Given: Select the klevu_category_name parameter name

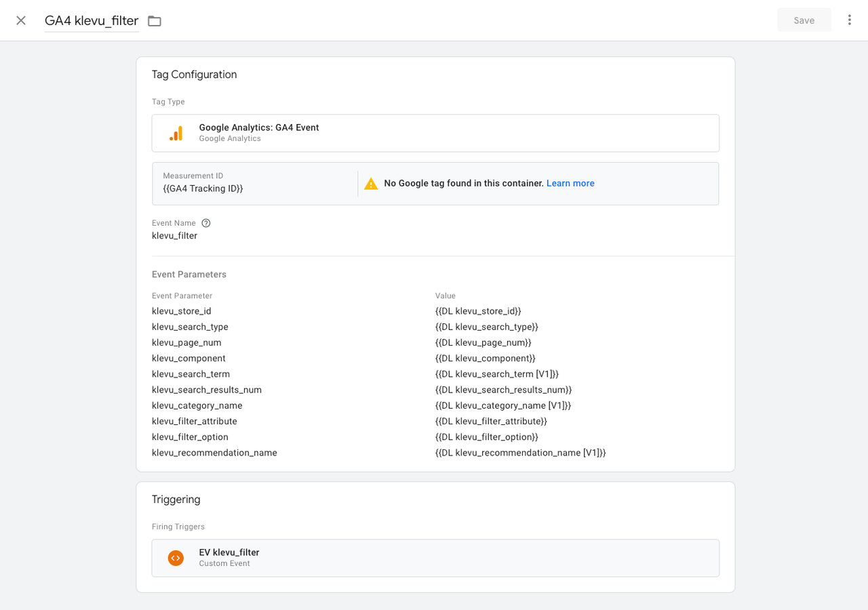Looking at the screenshot, I should click(x=197, y=405).
